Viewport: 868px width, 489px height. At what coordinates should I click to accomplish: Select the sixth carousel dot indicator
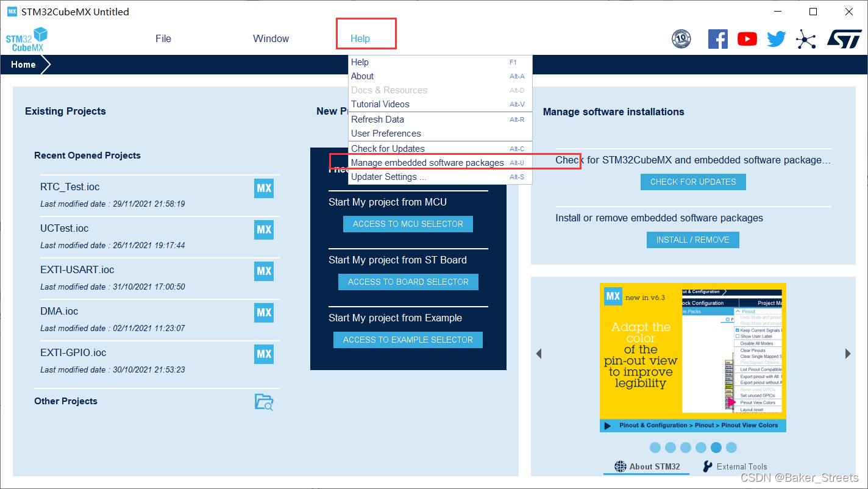pos(731,448)
